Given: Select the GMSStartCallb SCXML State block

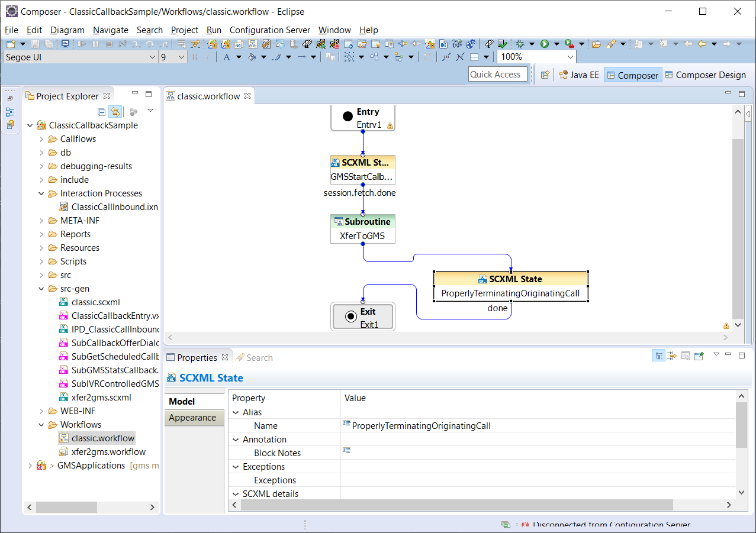Looking at the screenshot, I should tap(363, 170).
